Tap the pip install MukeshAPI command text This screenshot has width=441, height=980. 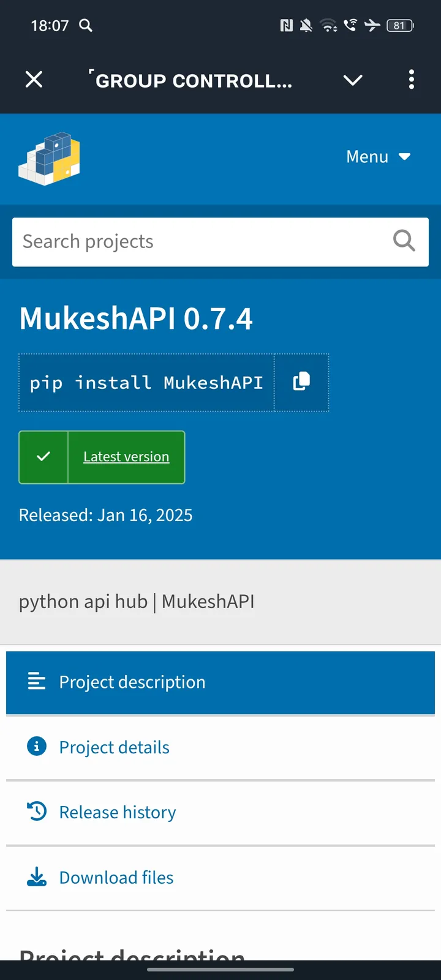click(146, 383)
